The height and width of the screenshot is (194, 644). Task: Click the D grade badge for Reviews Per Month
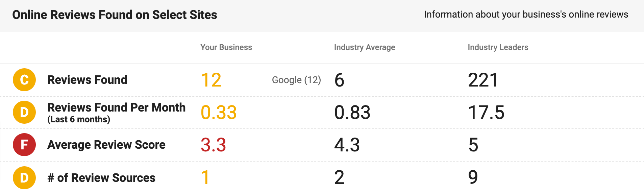pyautogui.click(x=24, y=112)
